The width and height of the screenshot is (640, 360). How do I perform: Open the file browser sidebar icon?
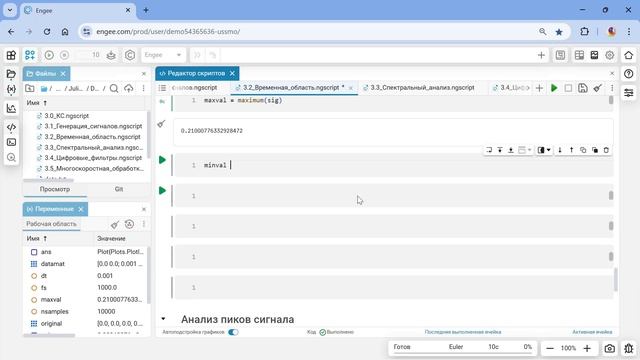click(11, 74)
